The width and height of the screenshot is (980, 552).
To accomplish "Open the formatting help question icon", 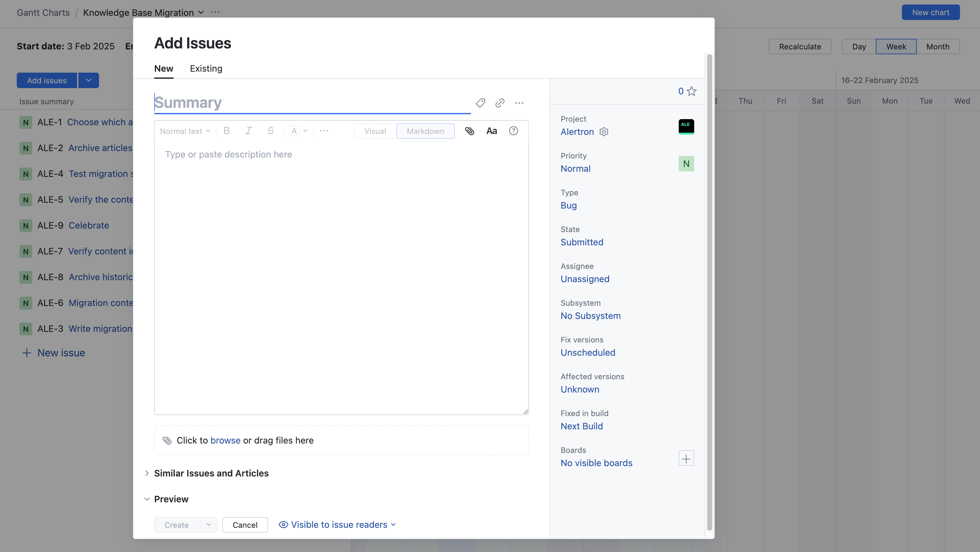I will pyautogui.click(x=513, y=131).
